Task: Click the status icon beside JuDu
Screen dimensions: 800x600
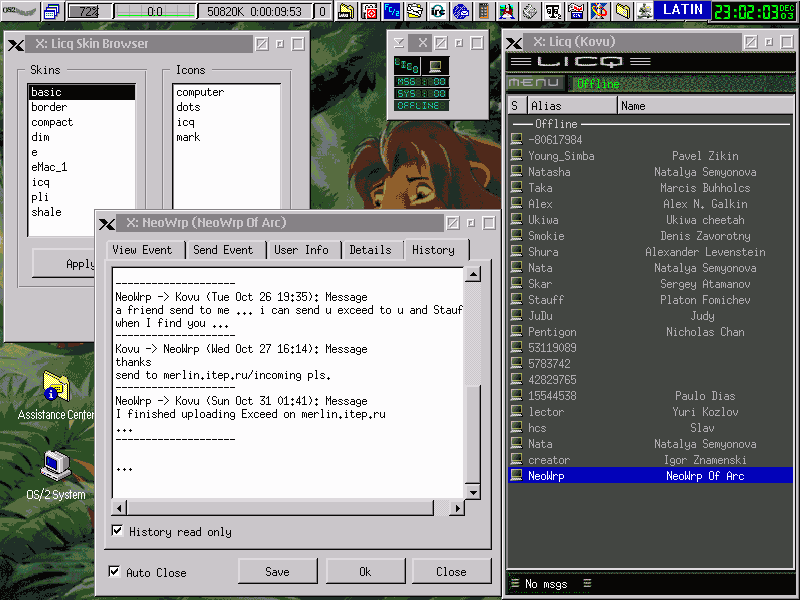Action: click(x=516, y=315)
